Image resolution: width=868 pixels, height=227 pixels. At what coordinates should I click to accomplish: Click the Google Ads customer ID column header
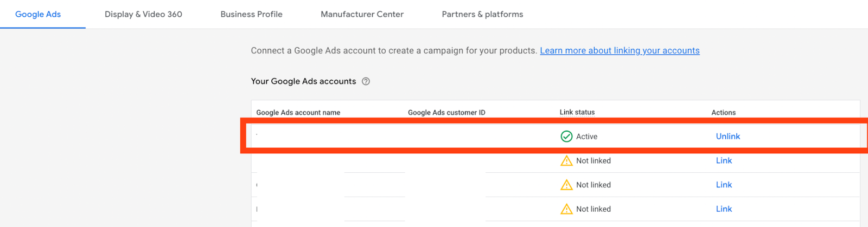pyautogui.click(x=446, y=113)
